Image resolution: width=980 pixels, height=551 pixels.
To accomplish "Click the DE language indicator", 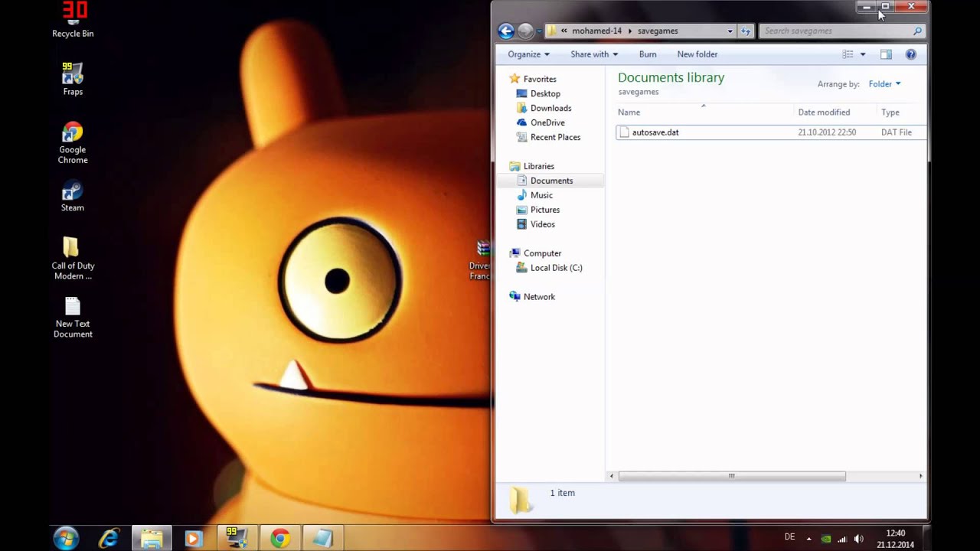I will pos(789,537).
